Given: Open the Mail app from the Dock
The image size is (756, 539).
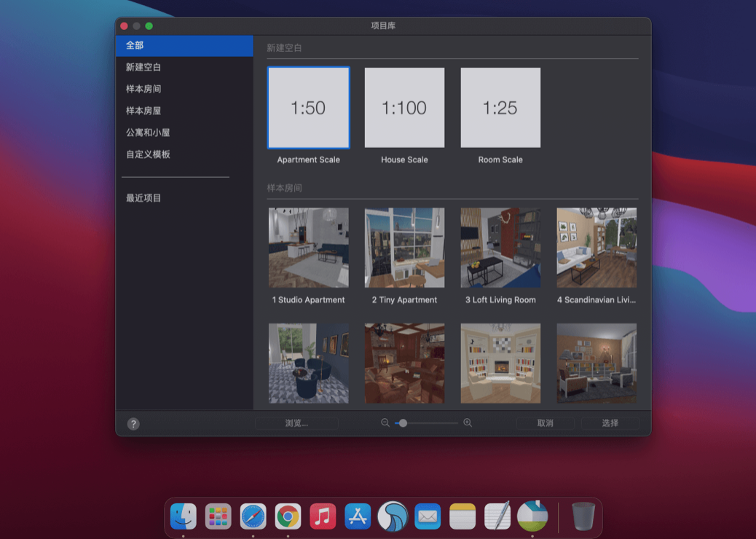Looking at the screenshot, I should click(428, 516).
